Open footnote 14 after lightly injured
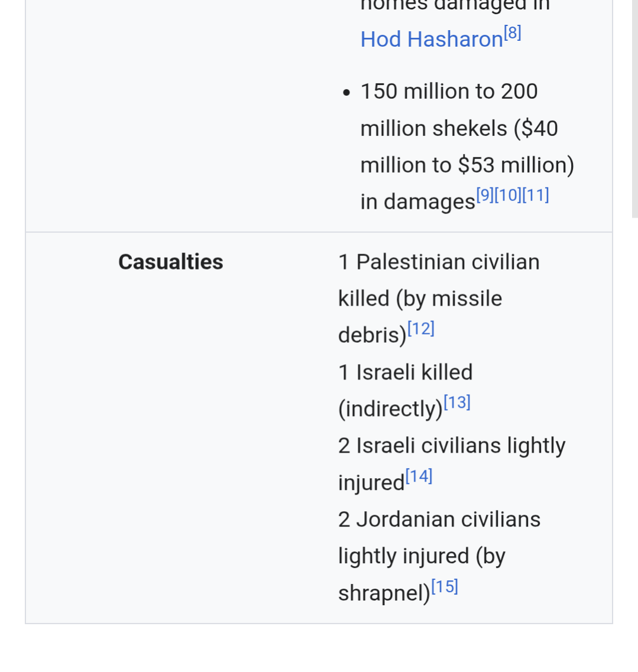 pos(419,476)
